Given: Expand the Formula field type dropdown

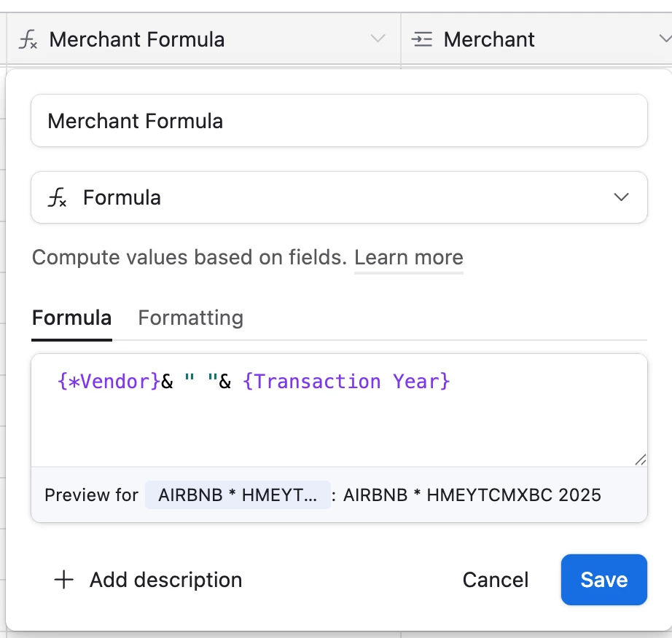Looking at the screenshot, I should pyautogui.click(x=621, y=197).
